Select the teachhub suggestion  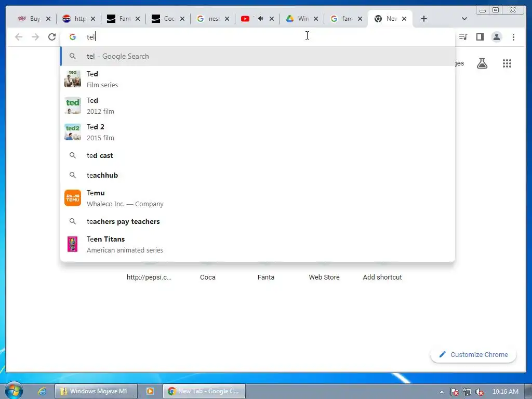click(258, 175)
